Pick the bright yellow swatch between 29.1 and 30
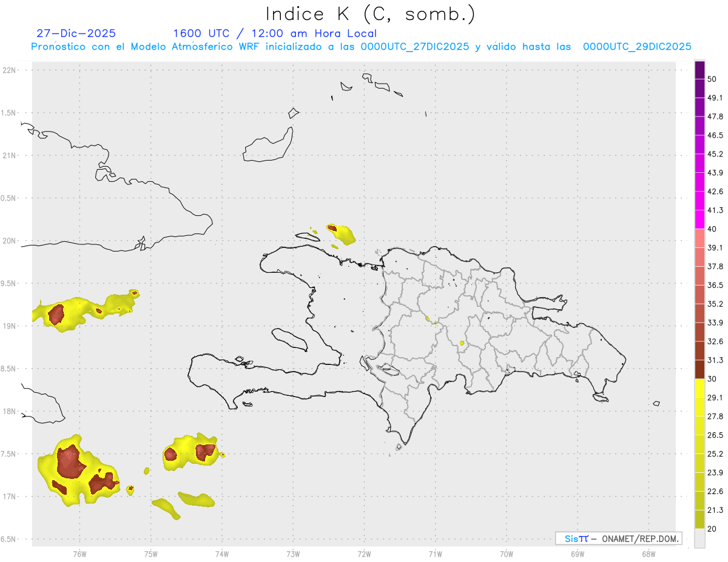Viewport: 728px width, 562px height. [x=699, y=388]
